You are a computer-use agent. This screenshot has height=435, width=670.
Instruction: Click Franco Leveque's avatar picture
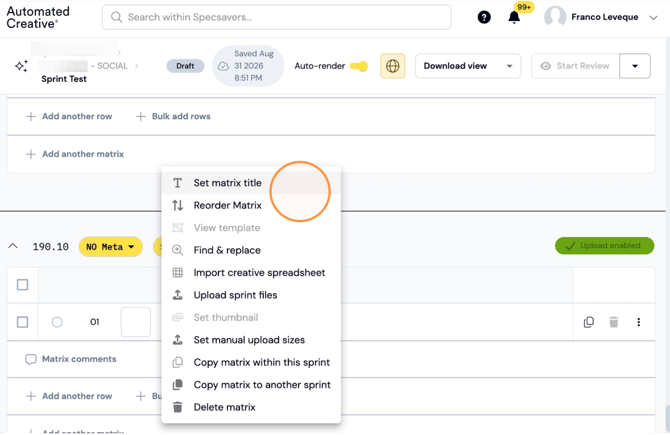[x=555, y=17]
